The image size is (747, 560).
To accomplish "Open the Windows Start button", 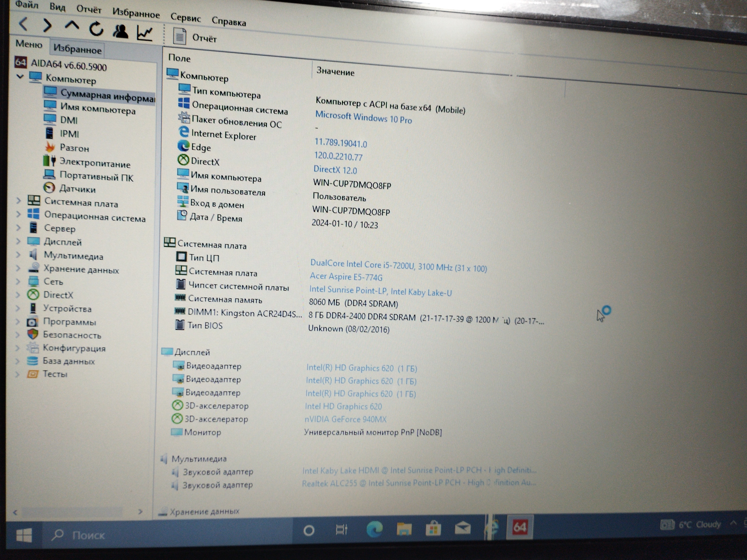I will (x=24, y=536).
